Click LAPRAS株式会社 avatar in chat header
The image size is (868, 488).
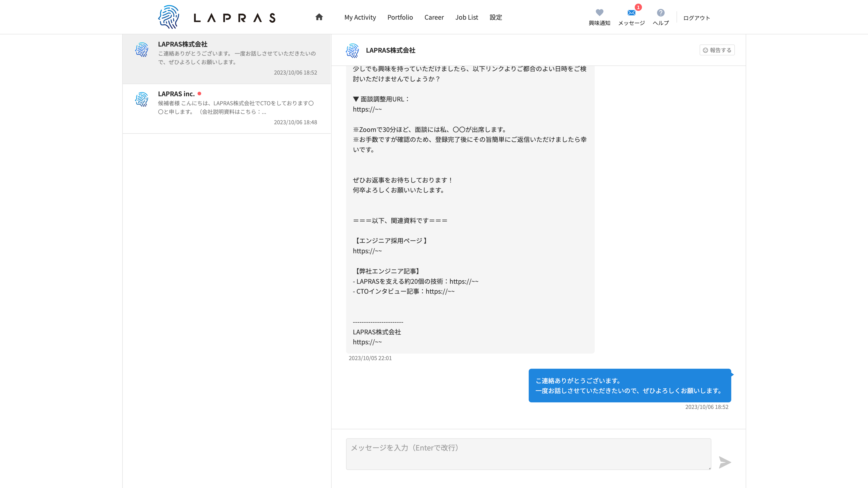coord(352,51)
